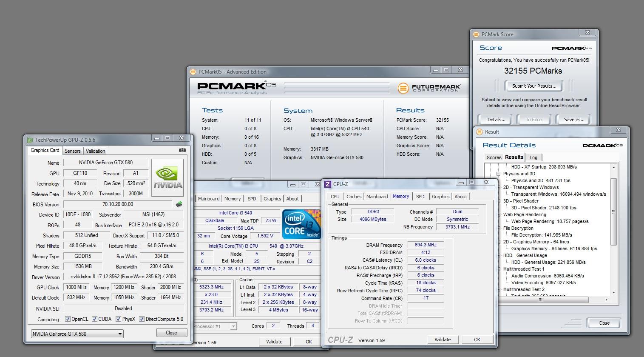Click the PCMark05 Advanced Edition title icon
The image size is (644, 357).
click(x=193, y=72)
